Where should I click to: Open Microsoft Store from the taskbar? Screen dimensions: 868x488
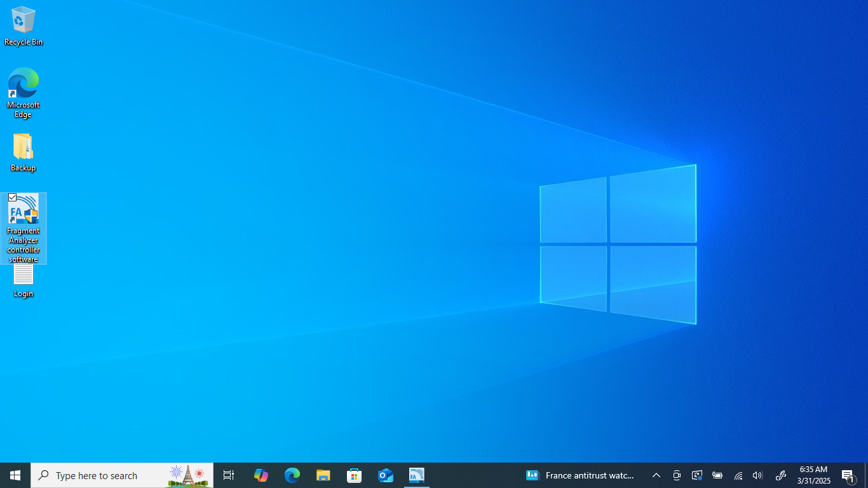(x=354, y=475)
